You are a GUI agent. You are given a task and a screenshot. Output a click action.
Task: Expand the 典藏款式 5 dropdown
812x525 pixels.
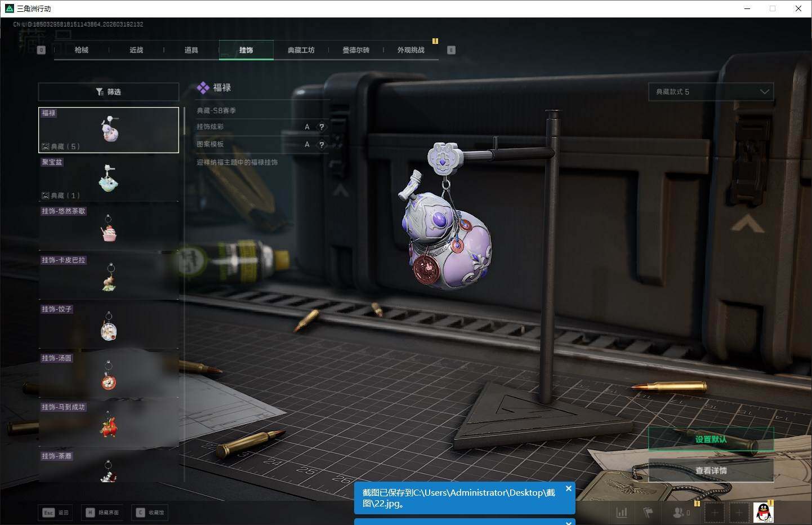click(x=711, y=92)
